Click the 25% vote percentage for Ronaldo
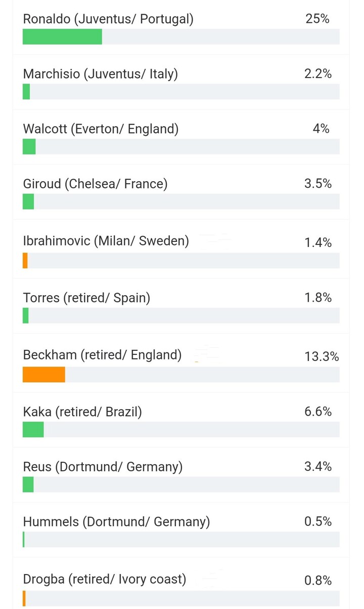Viewport: 364px width, 609px height. [x=317, y=19]
